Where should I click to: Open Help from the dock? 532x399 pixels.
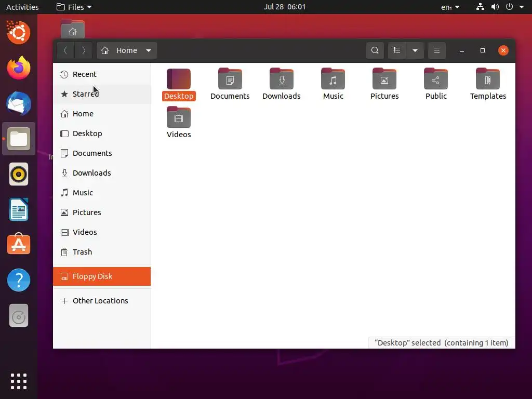coord(19,280)
